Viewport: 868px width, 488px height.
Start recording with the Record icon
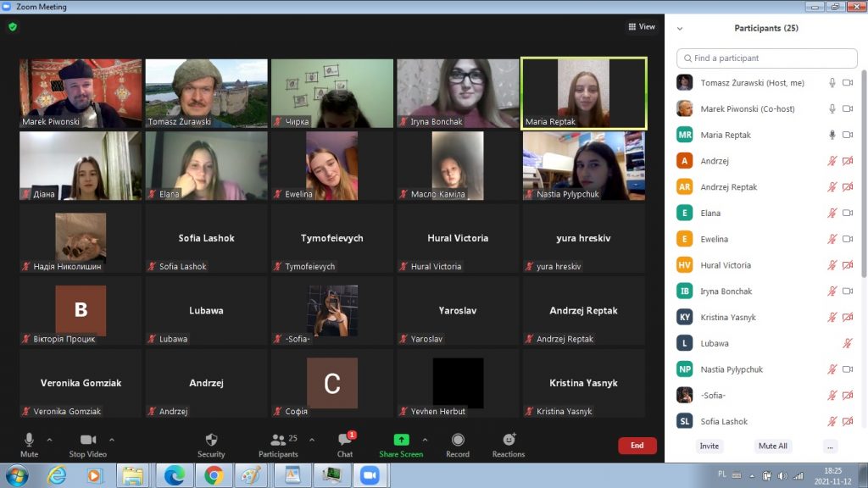[x=458, y=440]
